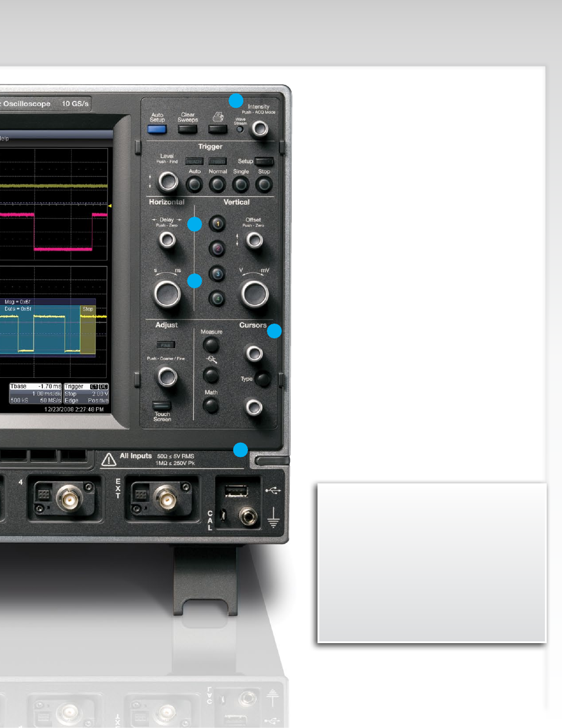This screenshot has width=562, height=728.
Task: Toggle vertical channel 1 button
Action: (217, 224)
